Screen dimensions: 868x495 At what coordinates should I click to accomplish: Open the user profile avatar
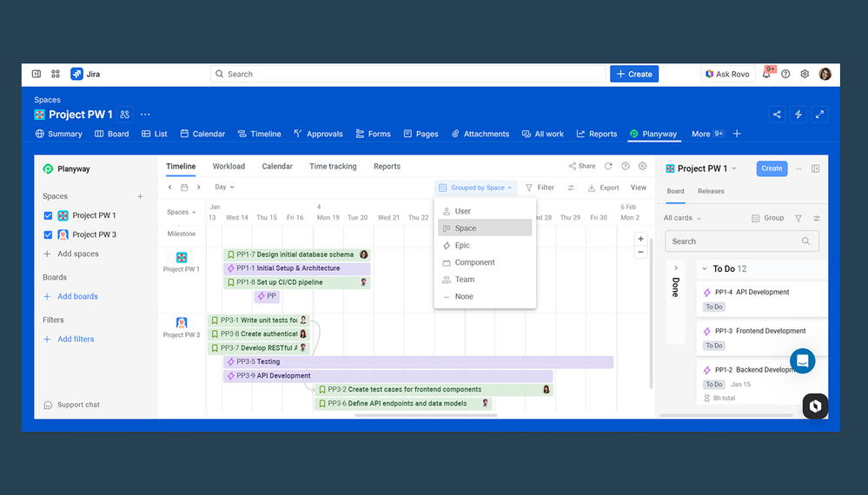pos(825,74)
